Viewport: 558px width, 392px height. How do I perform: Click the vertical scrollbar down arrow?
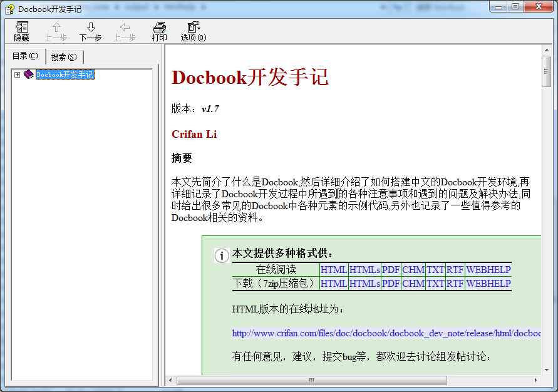click(547, 370)
